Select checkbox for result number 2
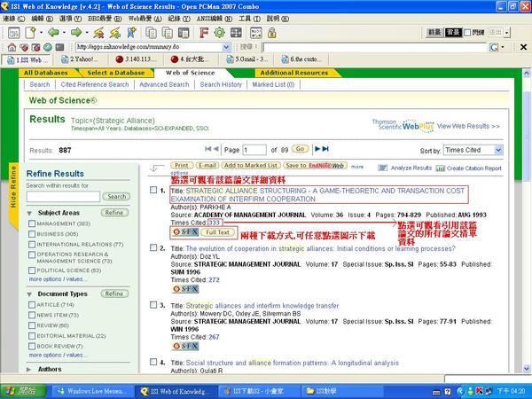 153,247
